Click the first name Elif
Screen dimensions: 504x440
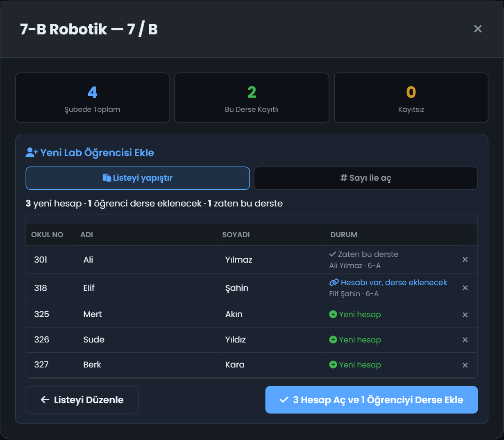point(89,288)
